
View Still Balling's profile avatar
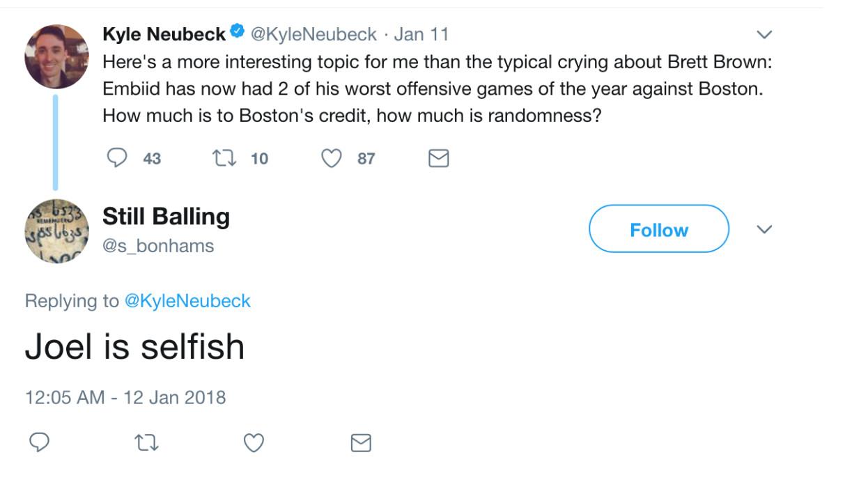(x=56, y=231)
